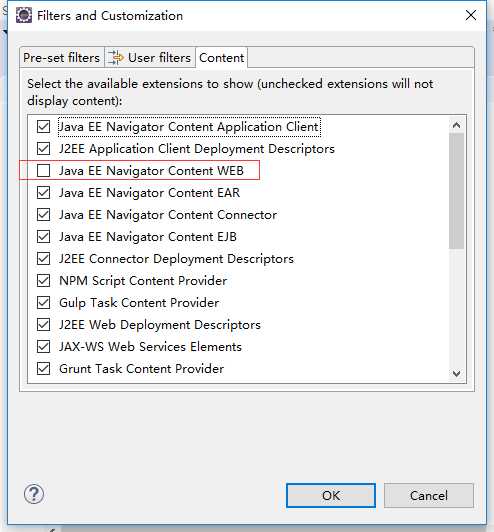The width and height of the screenshot is (494, 532).
Task: Toggle J2EE Web Deployment Descriptors checkbox
Action: tap(43, 325)
